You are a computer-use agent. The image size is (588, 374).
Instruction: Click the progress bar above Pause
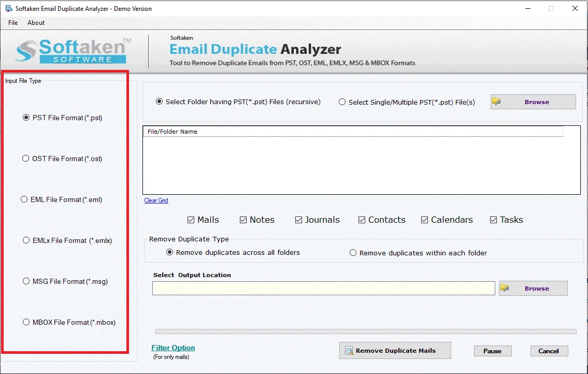[366, 331]
